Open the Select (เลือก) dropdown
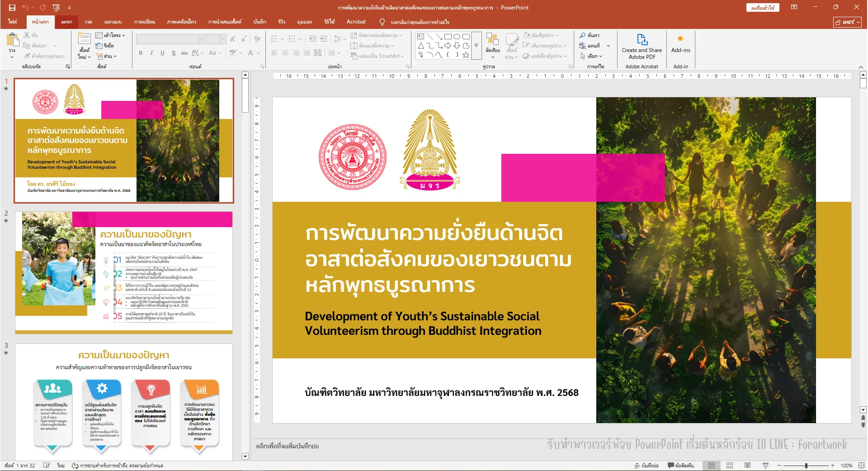 tap(591, 56)
